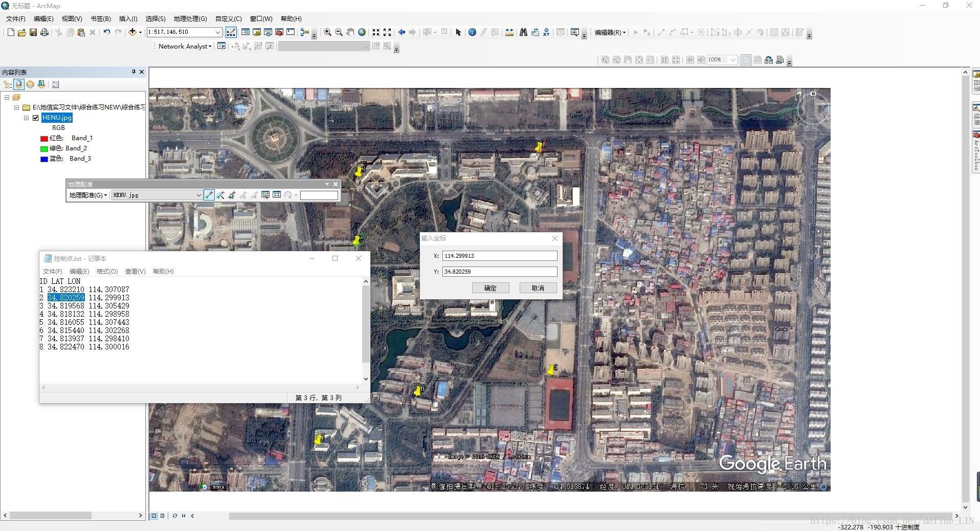
Task: Open the map scale 1:517,146,510 dropdown
Action: [x=217, y=32]
